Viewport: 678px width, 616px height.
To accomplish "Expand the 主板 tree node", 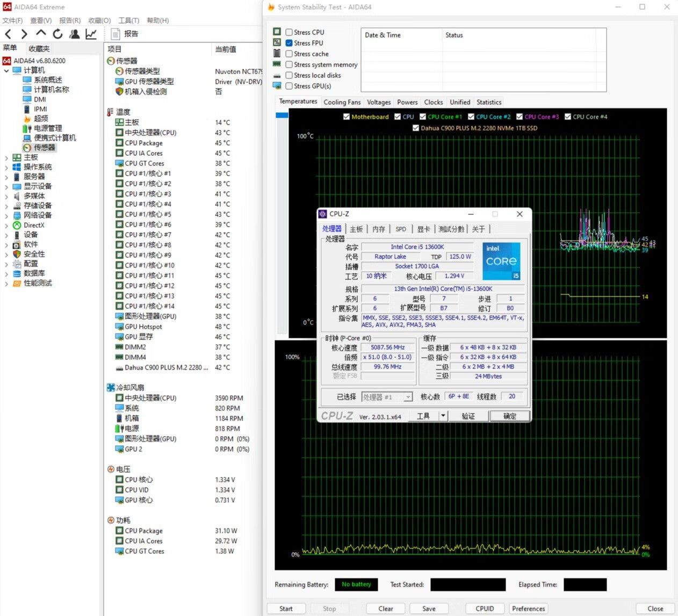I will pyautogui.click(x=6, y=158).
